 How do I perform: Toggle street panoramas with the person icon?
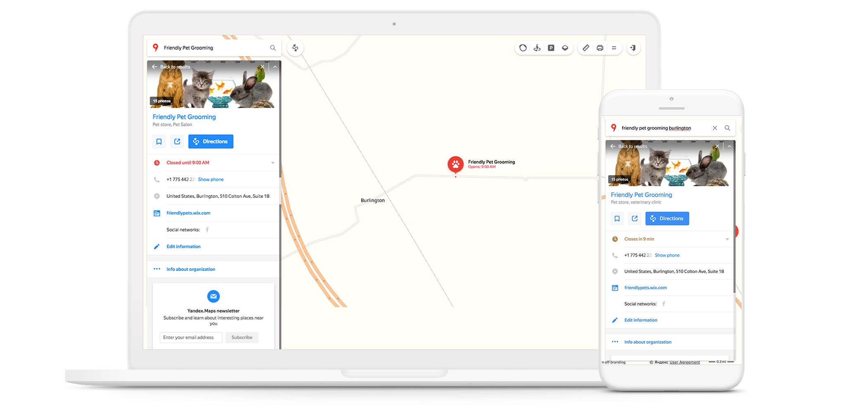tap(537, 48)
